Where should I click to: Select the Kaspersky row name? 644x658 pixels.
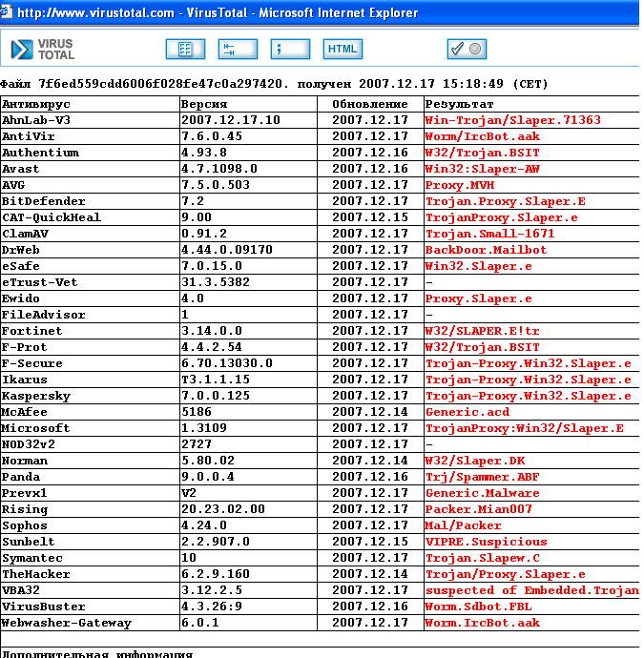[x=36, y=396]
